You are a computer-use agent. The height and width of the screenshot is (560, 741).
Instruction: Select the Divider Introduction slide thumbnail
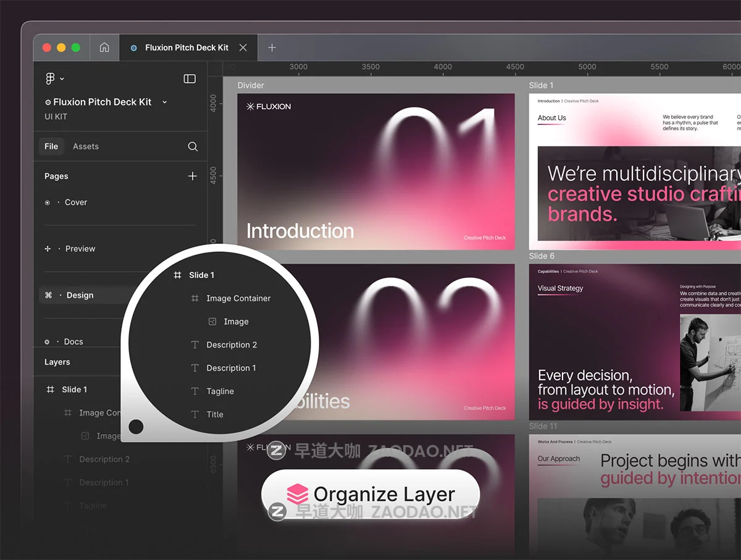[375, 172]
